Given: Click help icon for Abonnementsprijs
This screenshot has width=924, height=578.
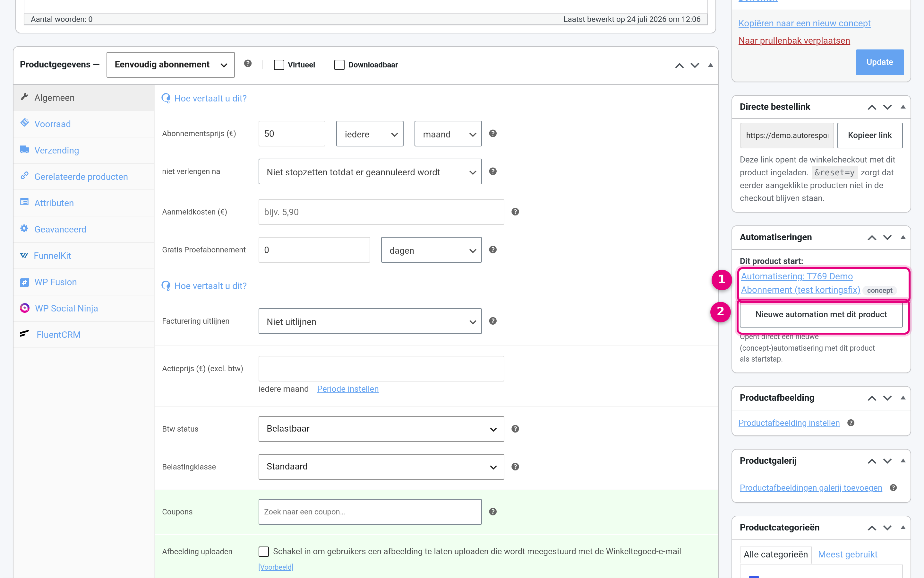Looking at the screenshot, I should pyautogui.click(x=493, y=133).
